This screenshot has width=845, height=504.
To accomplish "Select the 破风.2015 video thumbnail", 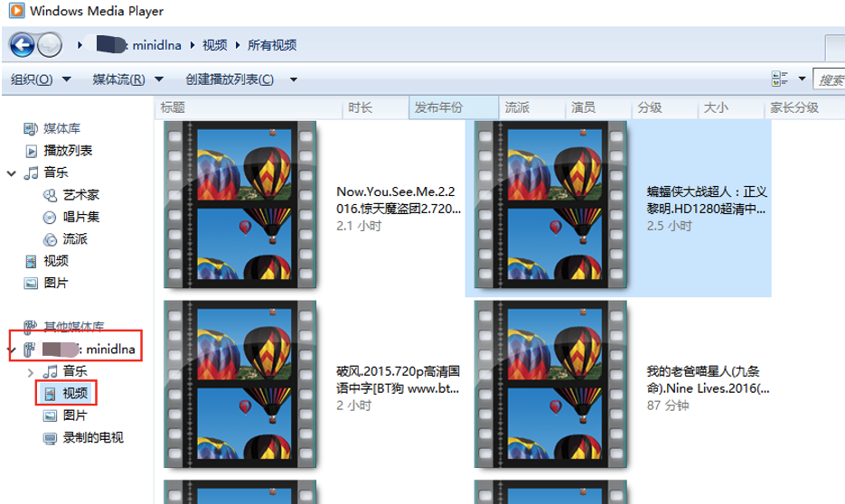I will (239, 384).
